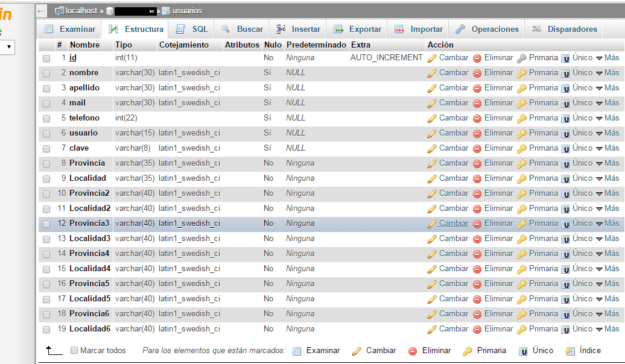Tick the Localidad6 row checkbox
625x364 pixels.
46,330
